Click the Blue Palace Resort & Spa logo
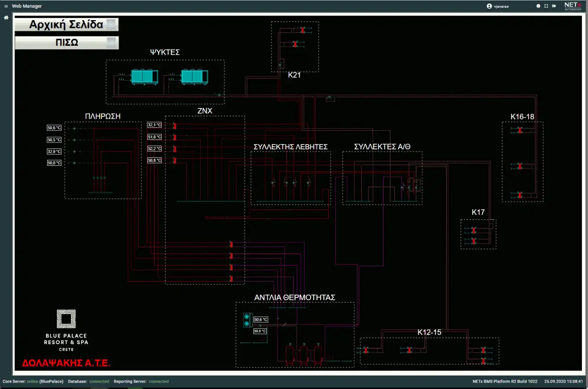588x389 pixels. (x=66, y=330)
